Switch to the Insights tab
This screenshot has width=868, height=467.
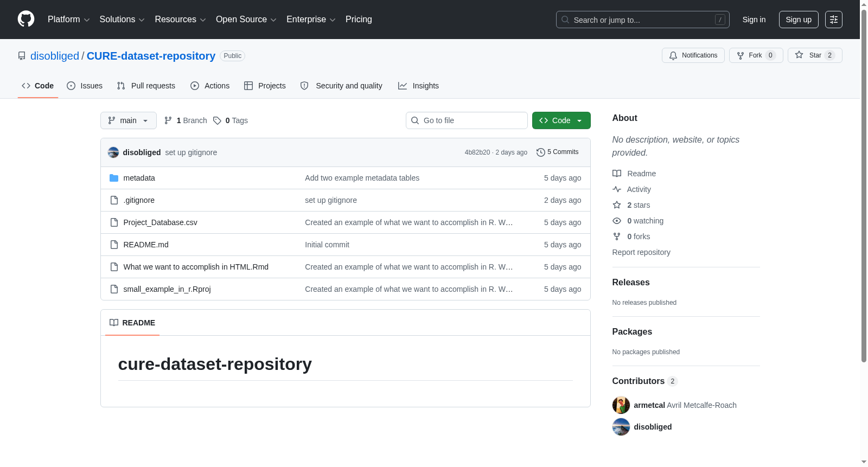[418, 86]
